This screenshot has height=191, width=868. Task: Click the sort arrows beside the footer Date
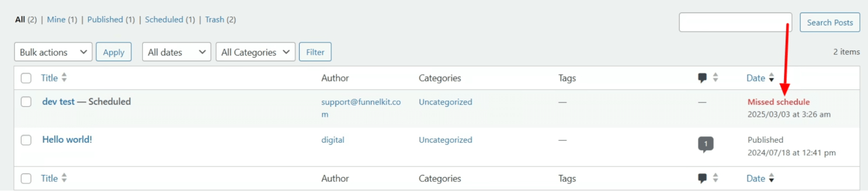pos(771,178)
